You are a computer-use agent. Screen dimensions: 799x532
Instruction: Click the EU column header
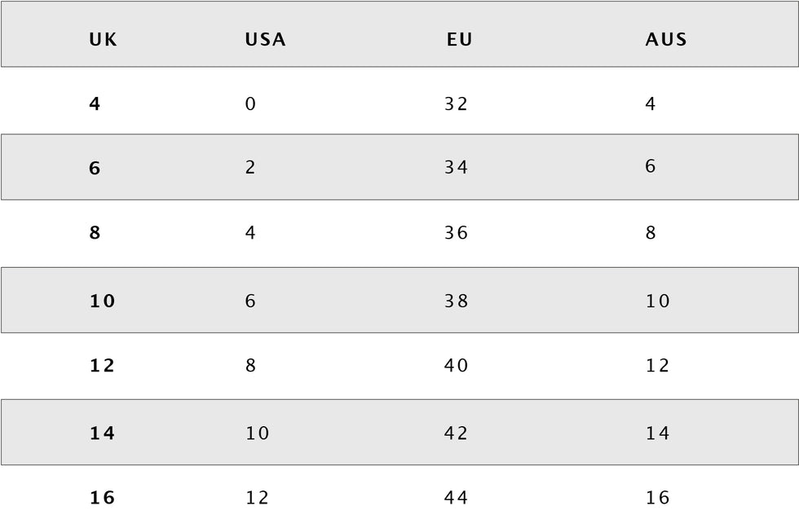pyautogui.click(x=460, y=39)
